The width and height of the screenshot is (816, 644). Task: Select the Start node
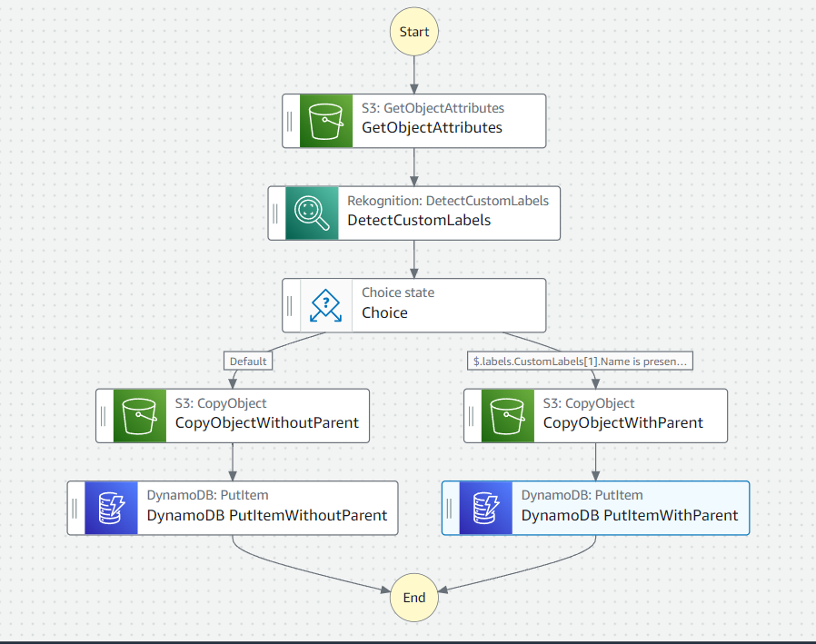[414, 32]
